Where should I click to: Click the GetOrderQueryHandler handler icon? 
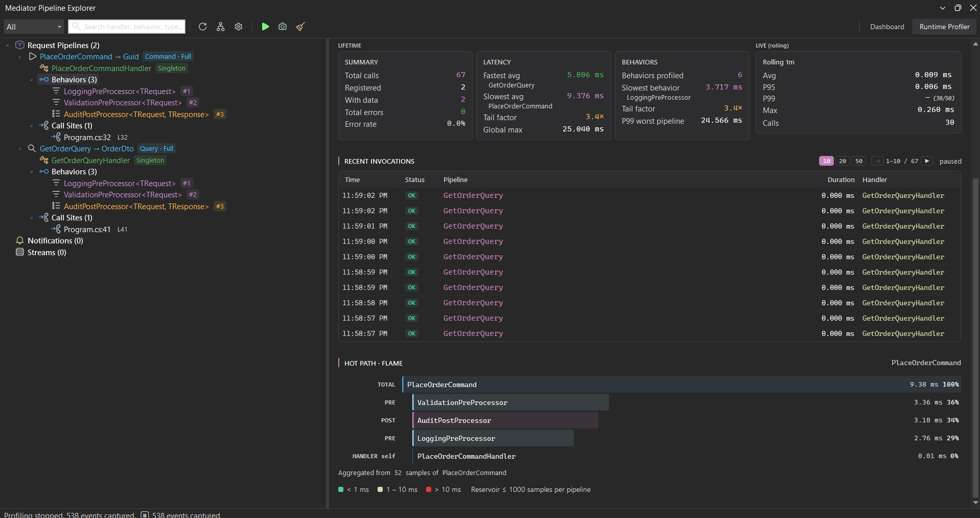click(x=44, y=160)
